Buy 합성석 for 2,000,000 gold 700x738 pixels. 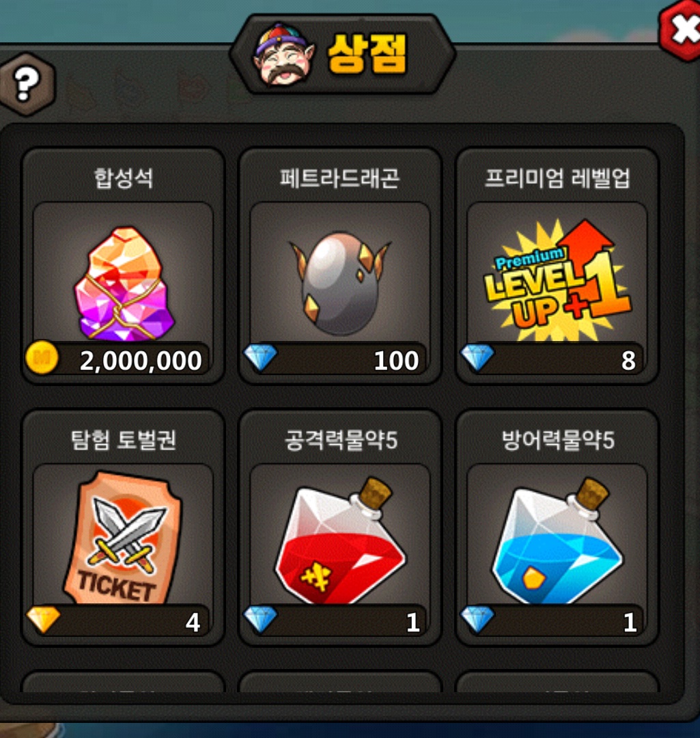pos(117,359)
